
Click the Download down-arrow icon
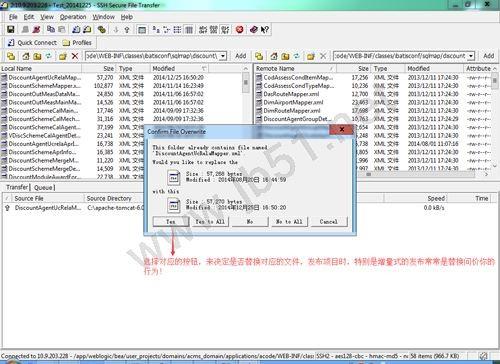[x=116, y=29]
